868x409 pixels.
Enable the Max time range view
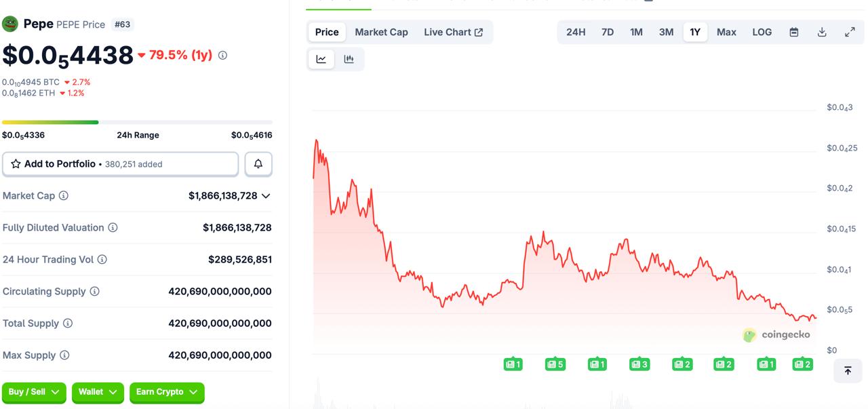(726, 31)
